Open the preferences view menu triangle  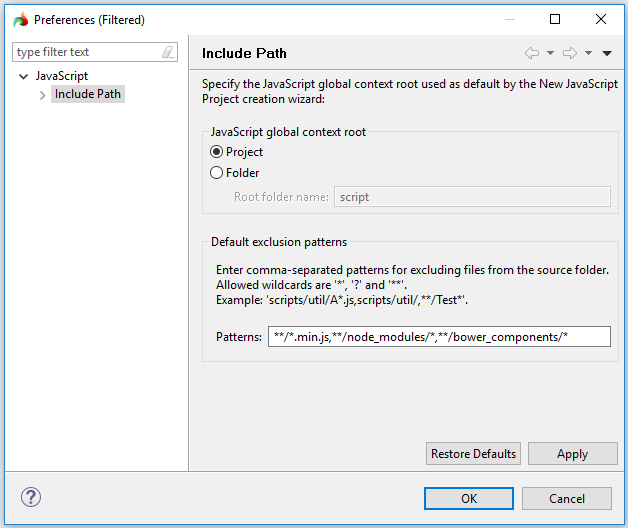click(x=606, y=53)
